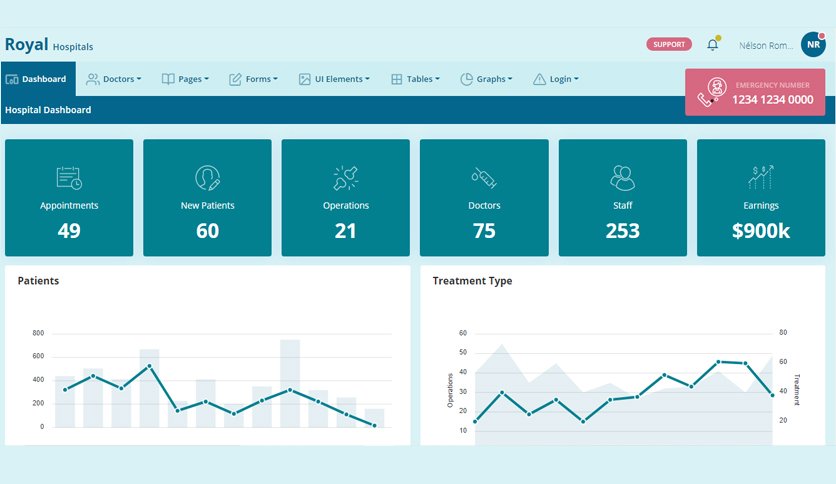Click the UI Elements image icon
This screenshot has width=836, height=484.
[x=304, y=79]
